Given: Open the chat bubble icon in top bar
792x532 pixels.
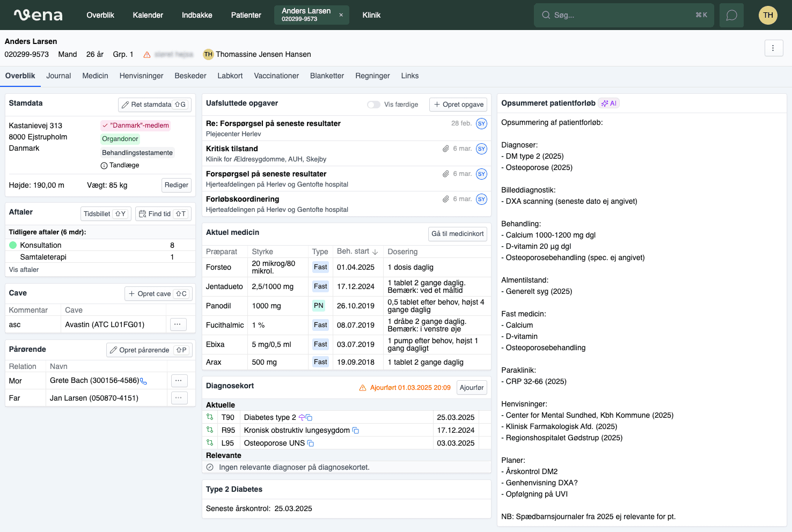Looking at the screenshot, I should pyautogui.click(x=731, y=14).
